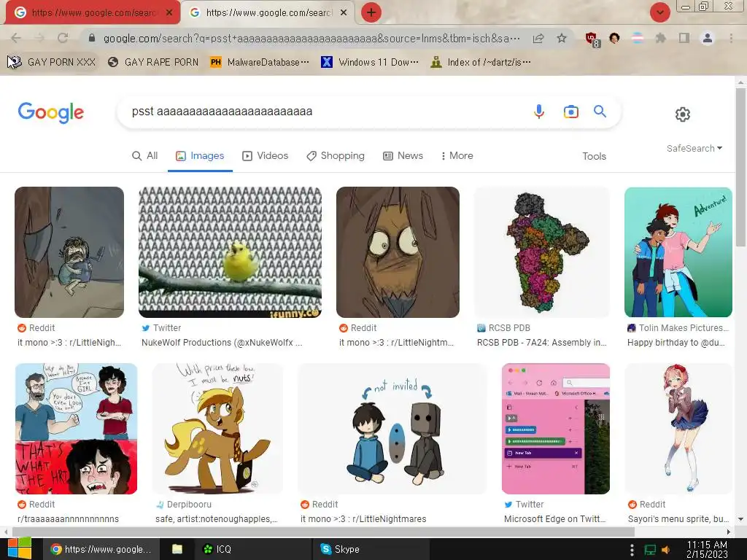Open the Windows 11 Download bookmark
Screen dimensions: 747x560
tap(370, 63)
